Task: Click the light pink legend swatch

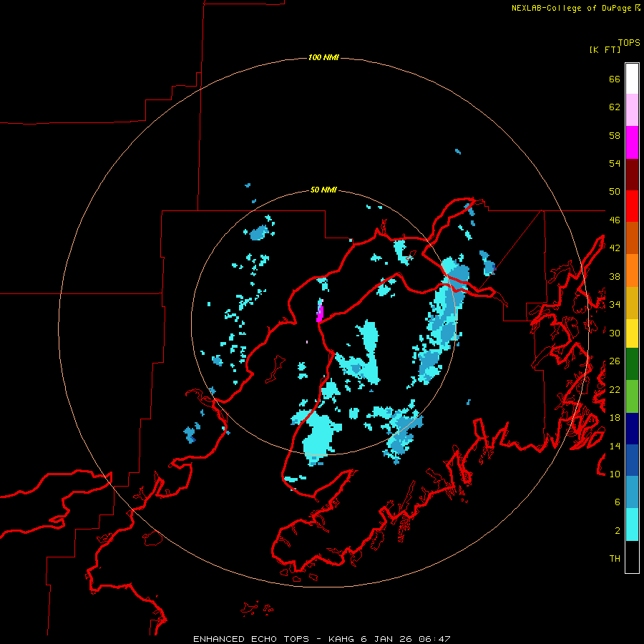Action: click(632, 109)
